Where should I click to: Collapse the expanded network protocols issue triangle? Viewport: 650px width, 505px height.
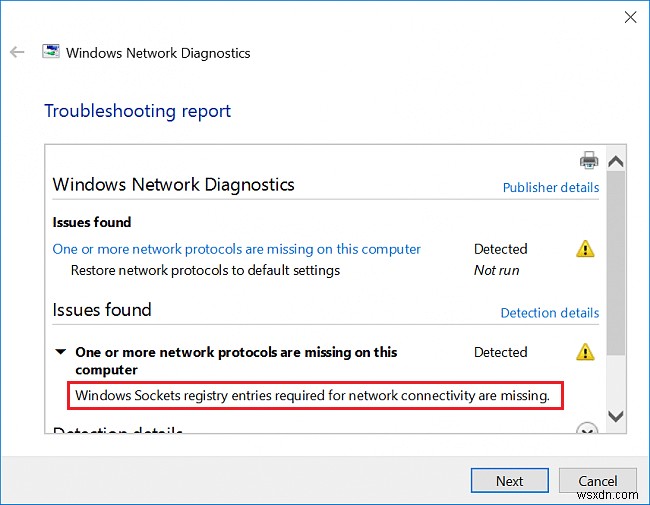click(61, 352)
